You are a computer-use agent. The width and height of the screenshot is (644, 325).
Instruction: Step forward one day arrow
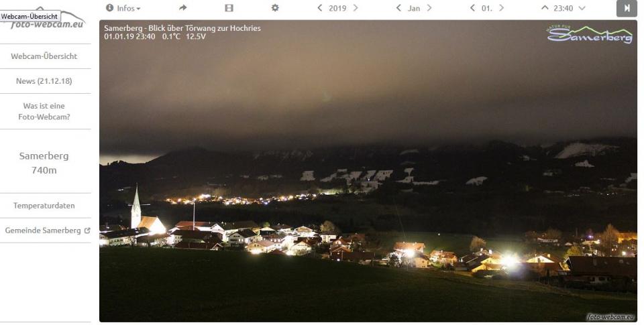point(501,8)
